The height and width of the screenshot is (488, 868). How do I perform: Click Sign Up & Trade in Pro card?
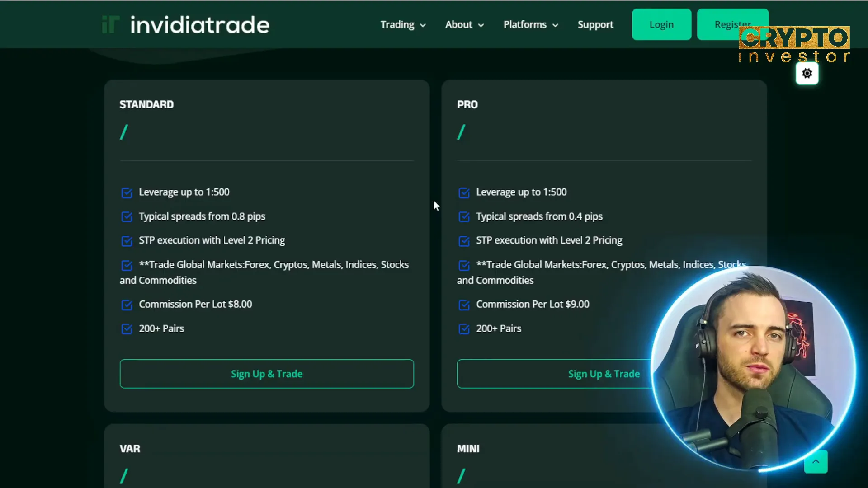coord(604,374)
